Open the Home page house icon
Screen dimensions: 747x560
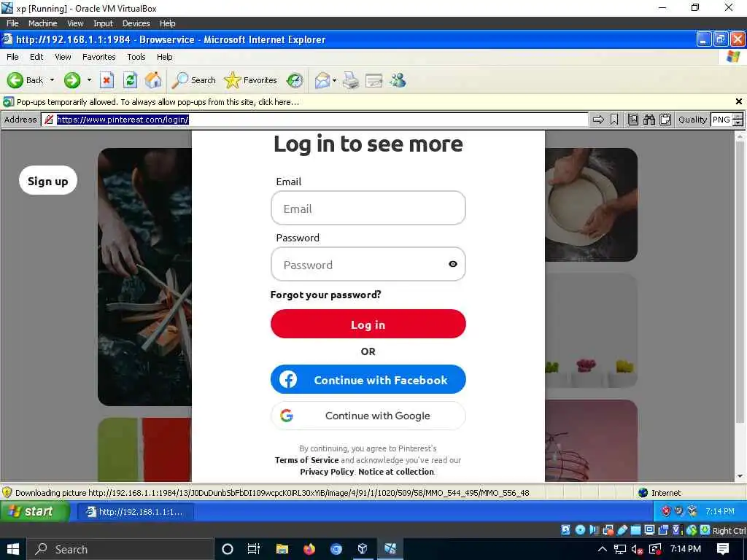pos(153,80)
